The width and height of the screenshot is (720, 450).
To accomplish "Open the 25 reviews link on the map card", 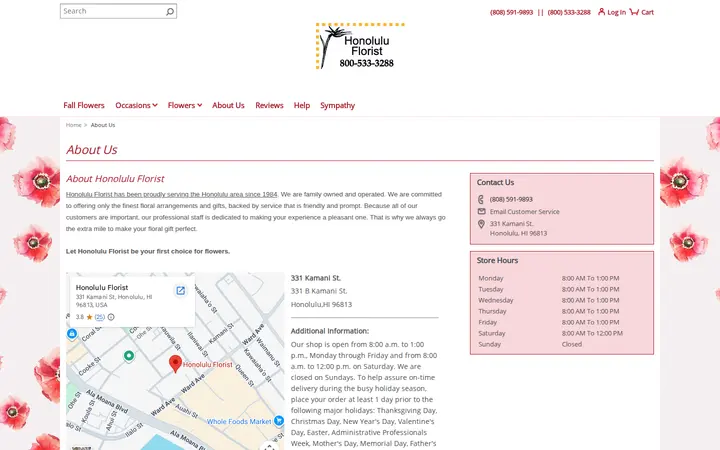I will [x=100, y=317].
